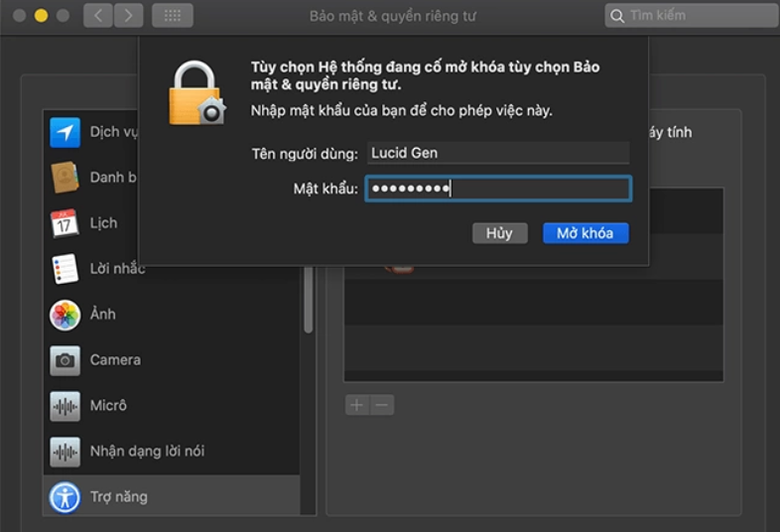780x532 pixels.
Task: Click the sidebar list scrollbar
Action: (309, 300)
